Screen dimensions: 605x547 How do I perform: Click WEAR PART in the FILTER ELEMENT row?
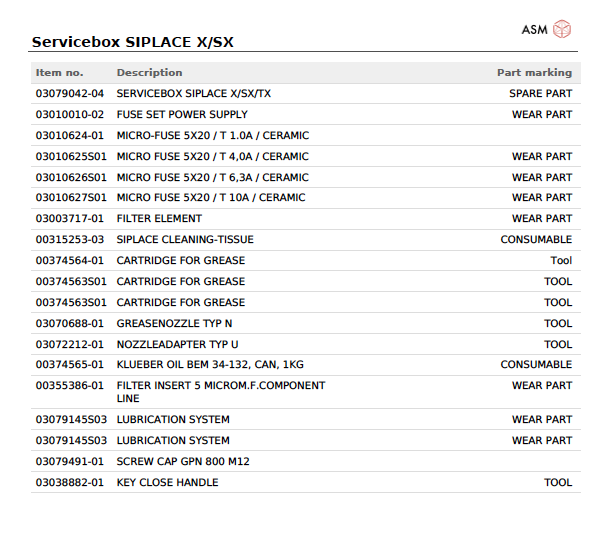coord(542,219)
